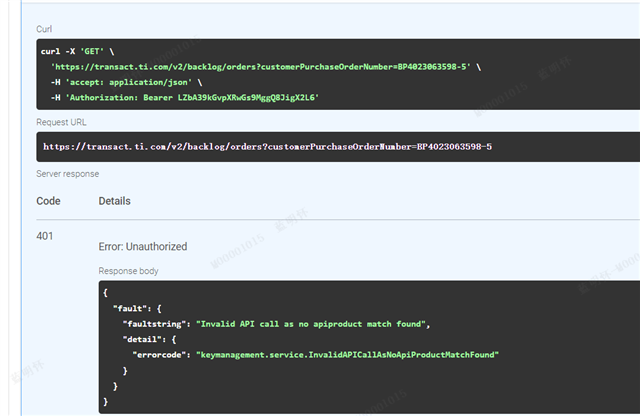Screen dimensions: 640x416
Task: Click the Error: Unauthorized message
Action: pos(142,246)
